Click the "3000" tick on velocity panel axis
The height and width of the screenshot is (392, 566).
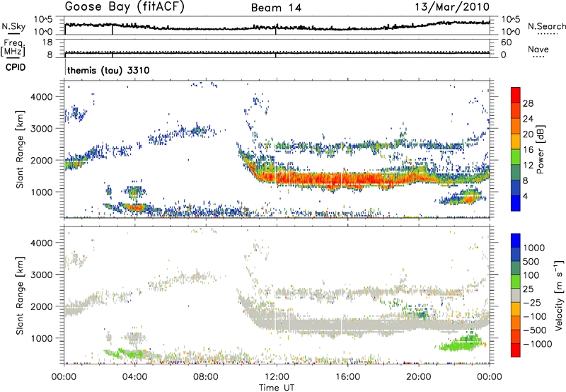pos(42,275)
